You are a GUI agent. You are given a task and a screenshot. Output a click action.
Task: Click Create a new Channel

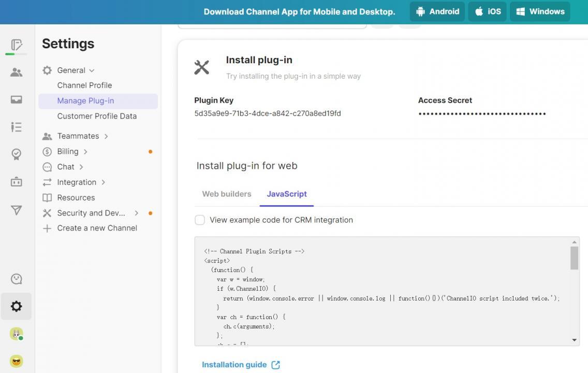(x=97, y=228)
